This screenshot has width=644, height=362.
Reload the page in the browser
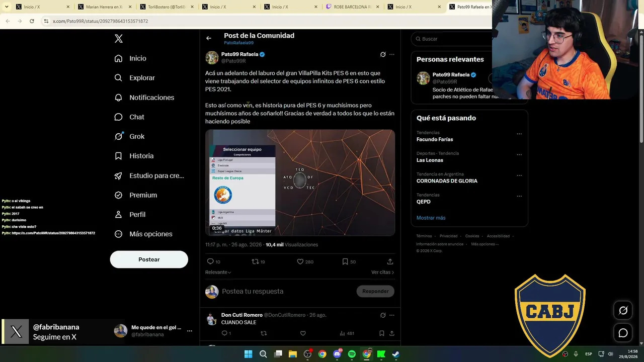32,21
